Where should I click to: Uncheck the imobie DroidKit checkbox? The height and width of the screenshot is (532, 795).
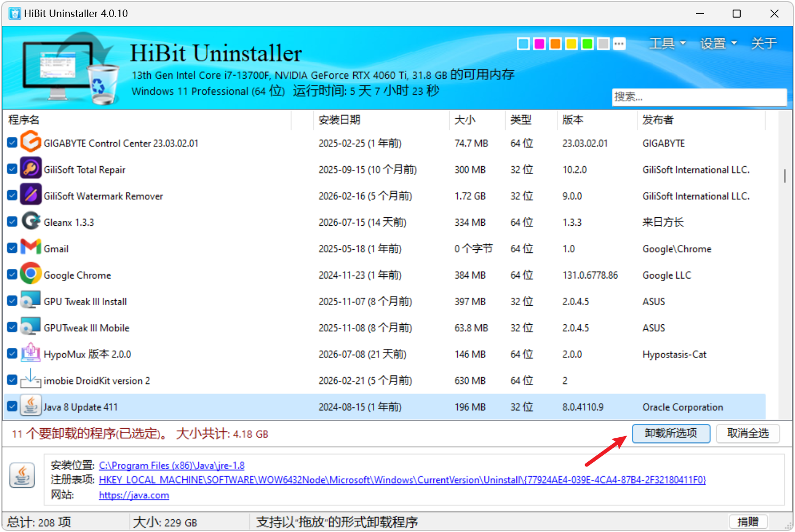[x=12, y=380]
